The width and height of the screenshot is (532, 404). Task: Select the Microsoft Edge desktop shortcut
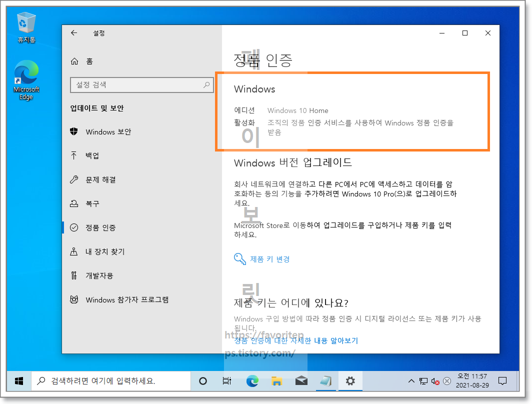point(26,80)
